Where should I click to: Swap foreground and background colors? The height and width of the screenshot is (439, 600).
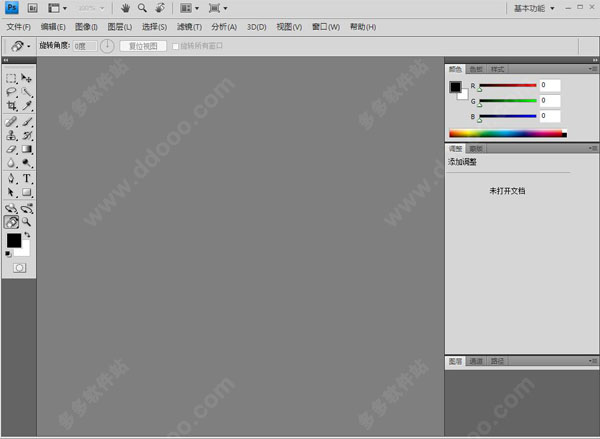(x=27, y=235)
